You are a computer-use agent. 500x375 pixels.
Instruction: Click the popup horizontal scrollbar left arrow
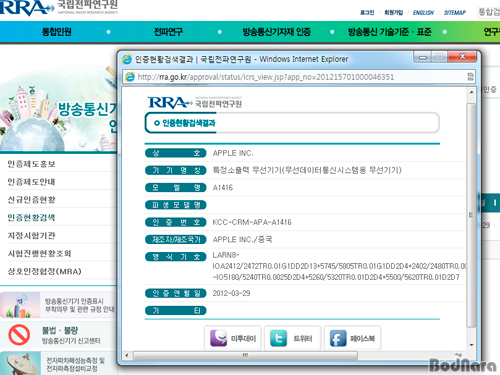(x=127, y=355)
